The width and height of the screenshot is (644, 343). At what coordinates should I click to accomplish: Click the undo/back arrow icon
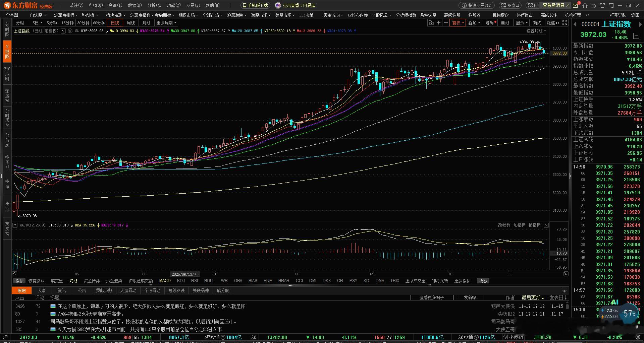(594, 5)
